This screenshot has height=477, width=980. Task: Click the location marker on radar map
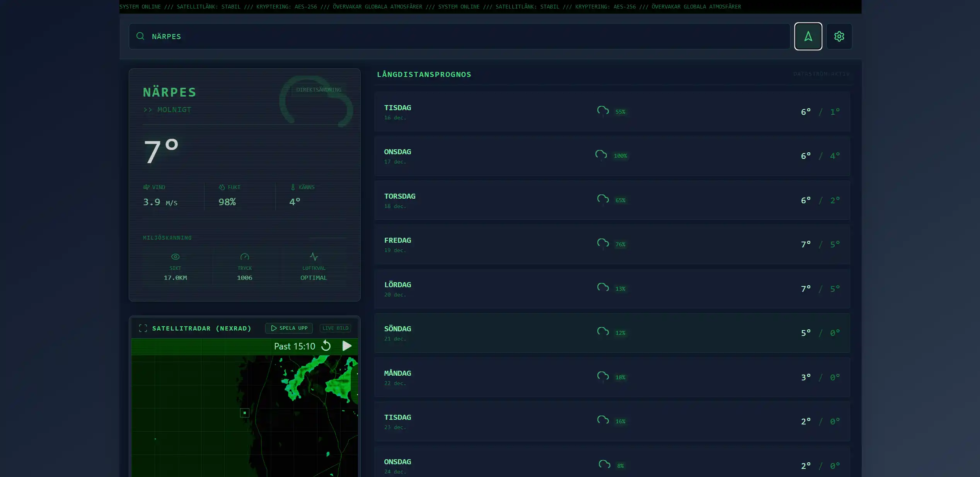244,413
